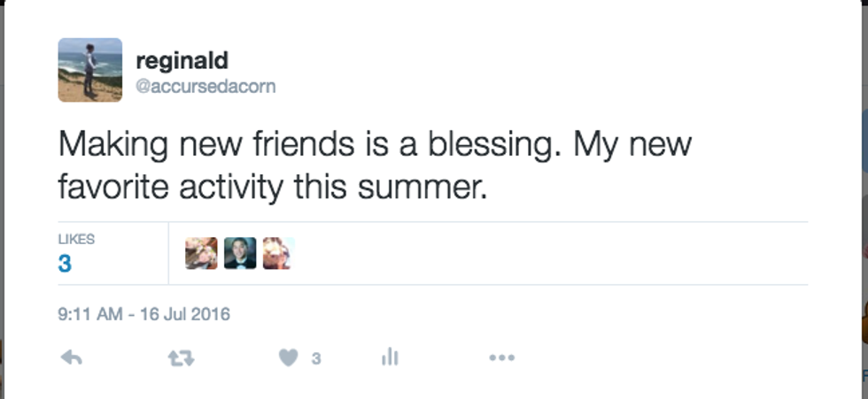Open the second liker's avatar
868x399 pixels.
pos(240,254)
